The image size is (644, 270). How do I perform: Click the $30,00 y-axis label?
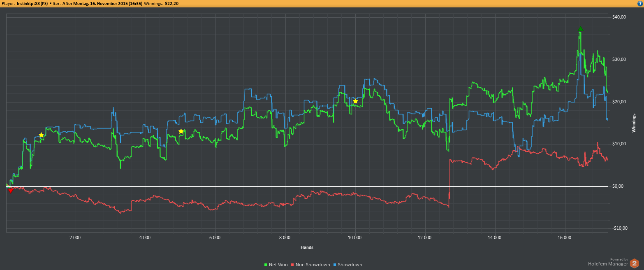(x=619, y=60)
